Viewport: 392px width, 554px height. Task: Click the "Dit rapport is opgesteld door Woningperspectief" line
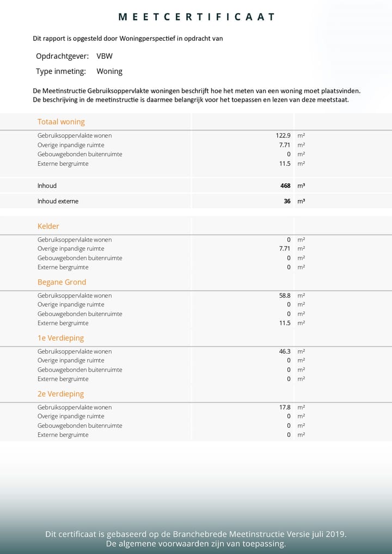(x=127, y=39)
